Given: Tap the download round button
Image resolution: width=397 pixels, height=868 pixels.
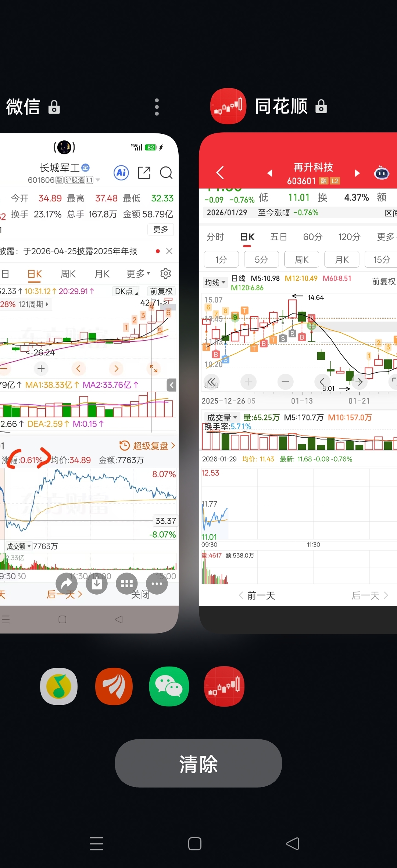Looking at the screenshot, I should click(x=97, y=584).
